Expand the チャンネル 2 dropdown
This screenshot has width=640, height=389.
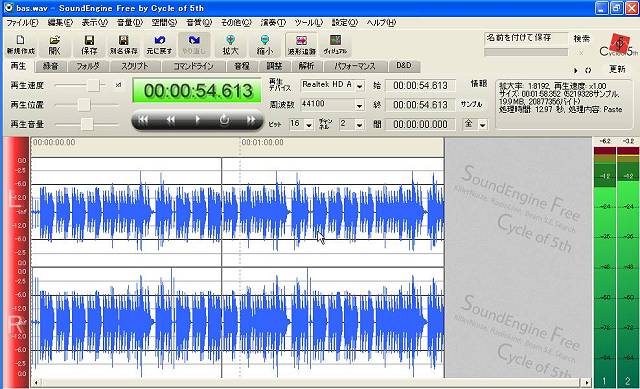point(359,124)
